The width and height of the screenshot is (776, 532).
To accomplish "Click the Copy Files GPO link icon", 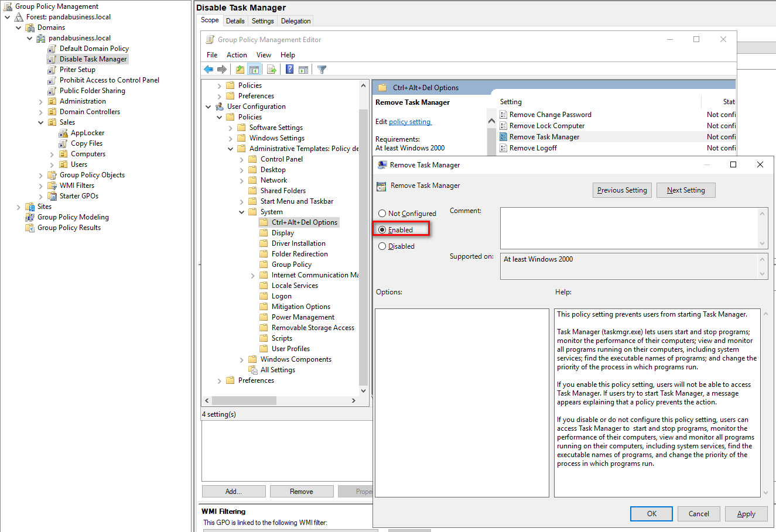I will (x=63, y=143).
